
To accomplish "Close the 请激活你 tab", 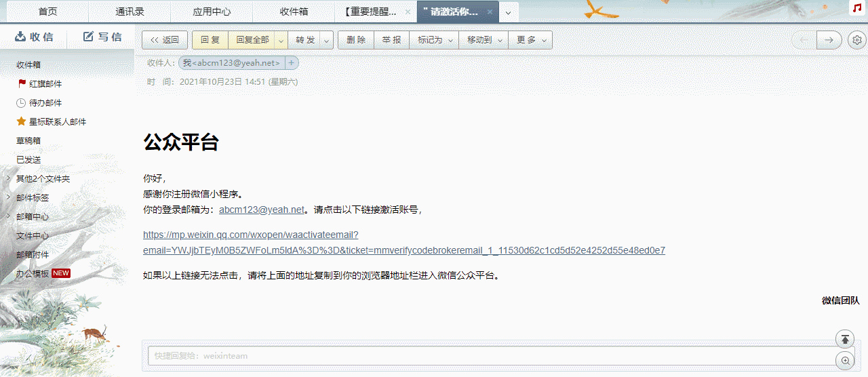I will 490,12.
